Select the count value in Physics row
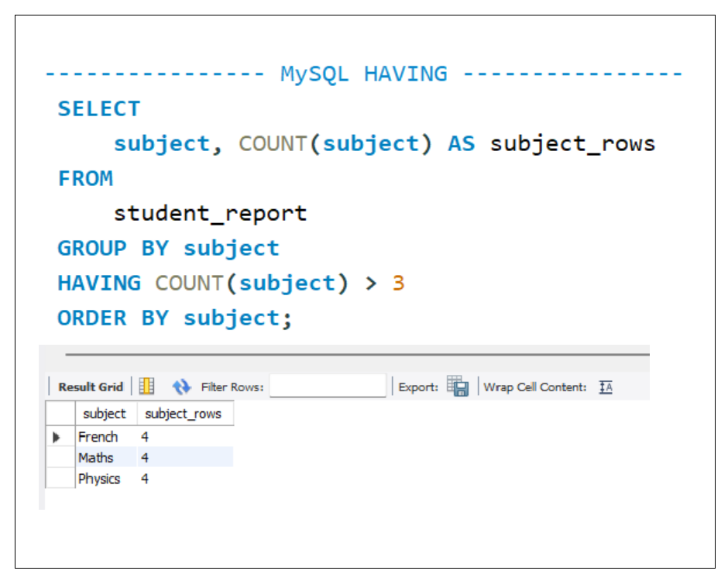This screenshot has width=728, height=581. pos(145,479)
